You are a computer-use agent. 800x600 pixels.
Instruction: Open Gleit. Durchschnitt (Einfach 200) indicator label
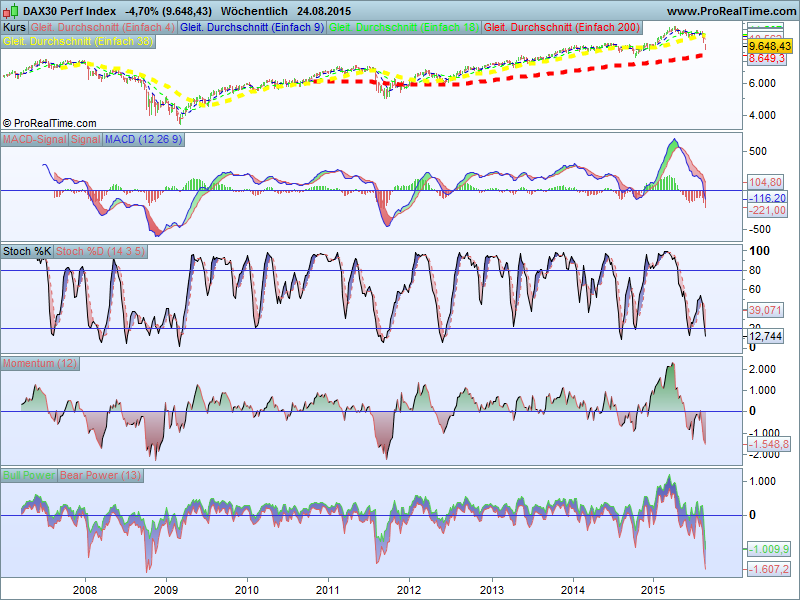pyautogui.click(x=562, y=28)
